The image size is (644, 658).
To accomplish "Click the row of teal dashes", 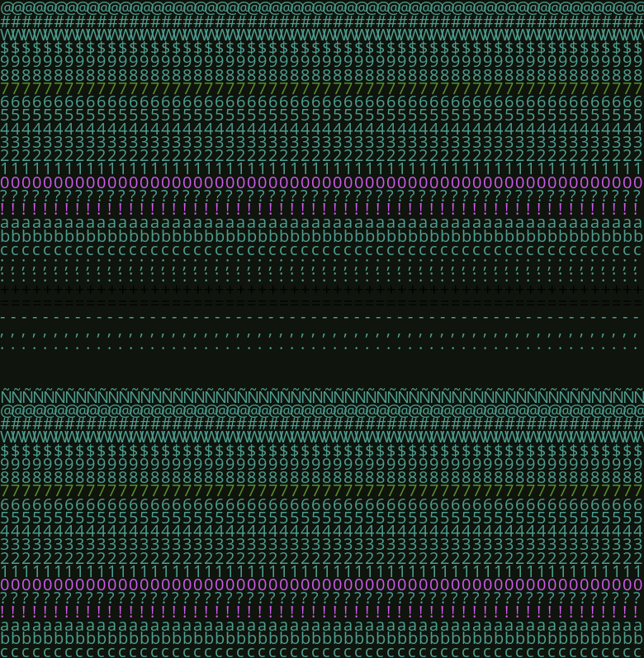I will tap(322, 317).
